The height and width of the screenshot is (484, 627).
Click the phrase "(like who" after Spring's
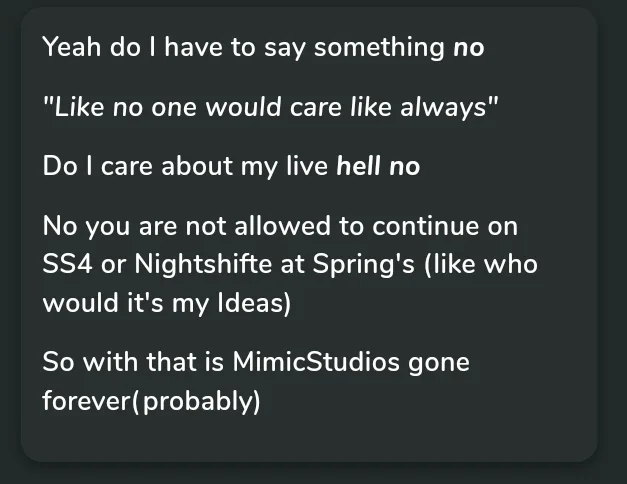[x=481, y=264]
